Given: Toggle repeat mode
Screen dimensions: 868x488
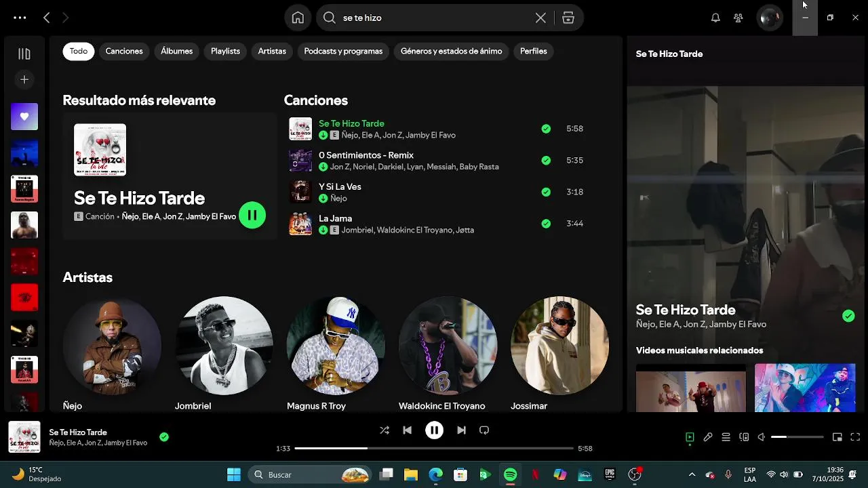Looking at the screenshot, I should [x=484, y=430].
